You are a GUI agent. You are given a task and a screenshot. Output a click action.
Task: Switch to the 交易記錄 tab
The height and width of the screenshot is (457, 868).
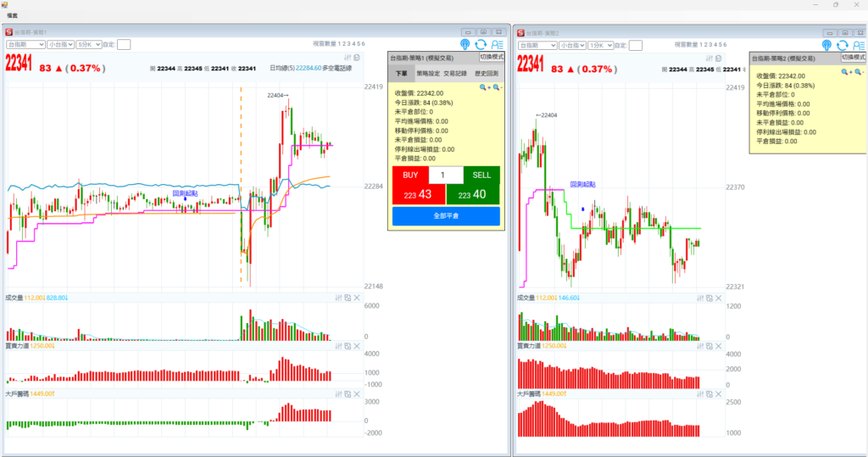[455, 73]
